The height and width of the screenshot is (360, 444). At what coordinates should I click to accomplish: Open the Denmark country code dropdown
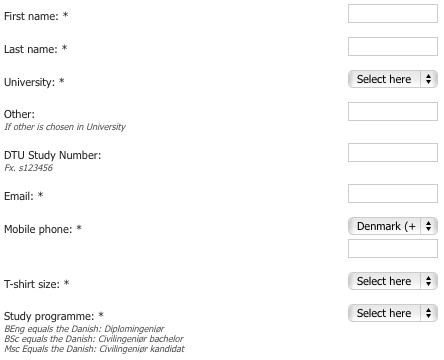click(x=393, y=226)
